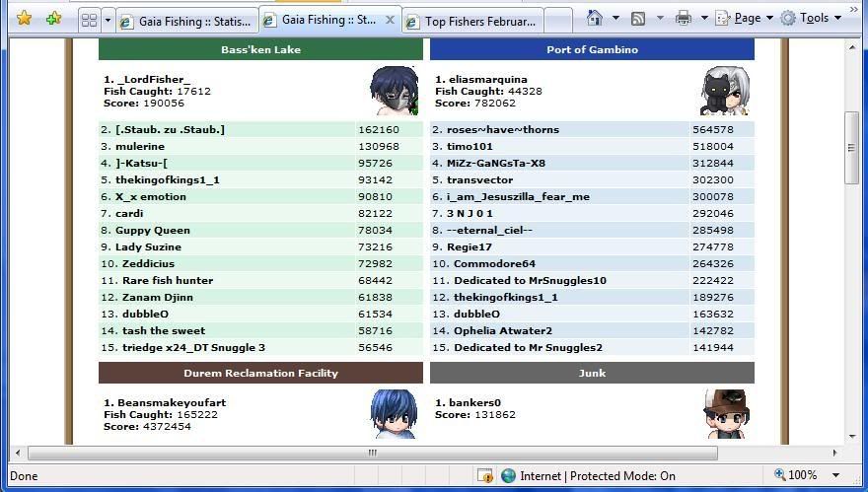Click the Junk section header
The width and height of the screenshot is (868, 492).
point(593,373)
